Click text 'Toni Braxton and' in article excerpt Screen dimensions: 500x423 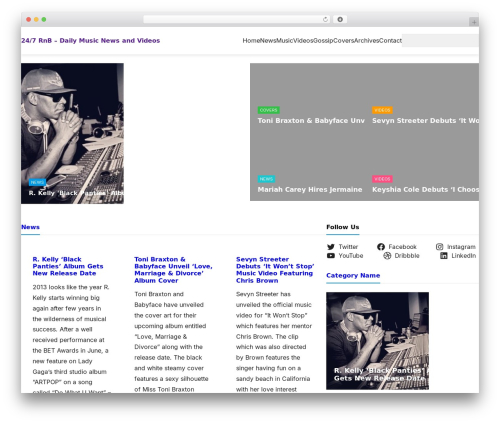(x=159, y=294)
